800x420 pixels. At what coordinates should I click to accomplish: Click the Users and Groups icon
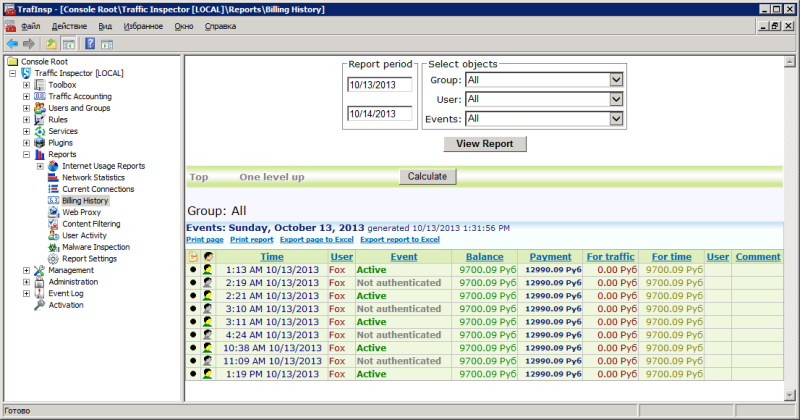(39, 108)
